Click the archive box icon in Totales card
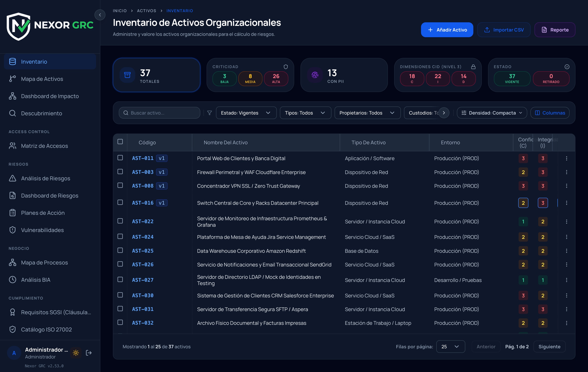This screenshot has height=372, width=588. coord(127,75)
